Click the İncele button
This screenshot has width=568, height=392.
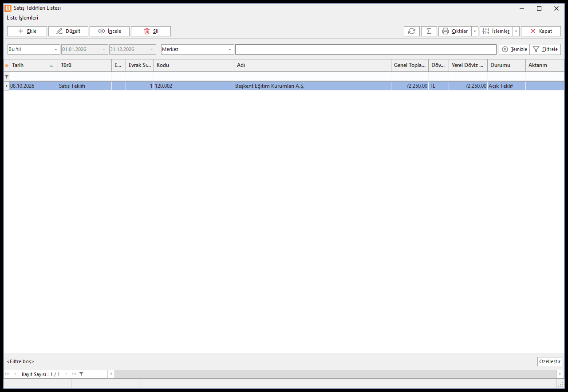tap(110, 31)
